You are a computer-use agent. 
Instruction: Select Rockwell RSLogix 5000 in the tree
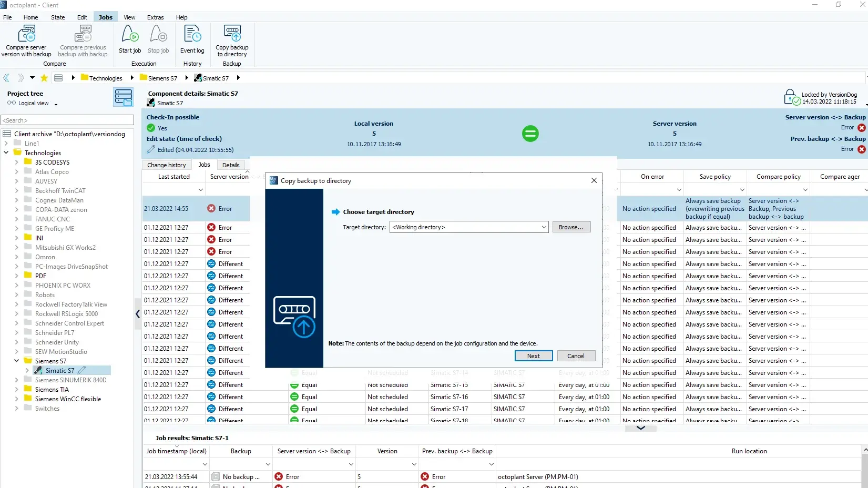pyautogui.click(x=66, y=314)
